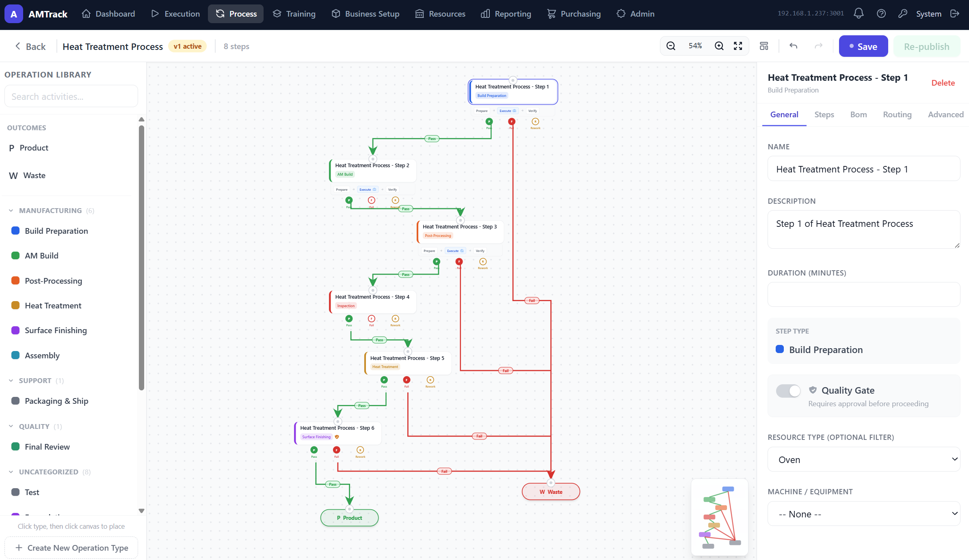Click the key icon in top bar

click(x=903, y=14)
